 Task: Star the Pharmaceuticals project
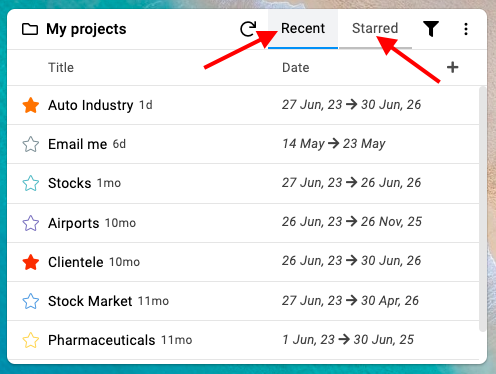[31, 340]
